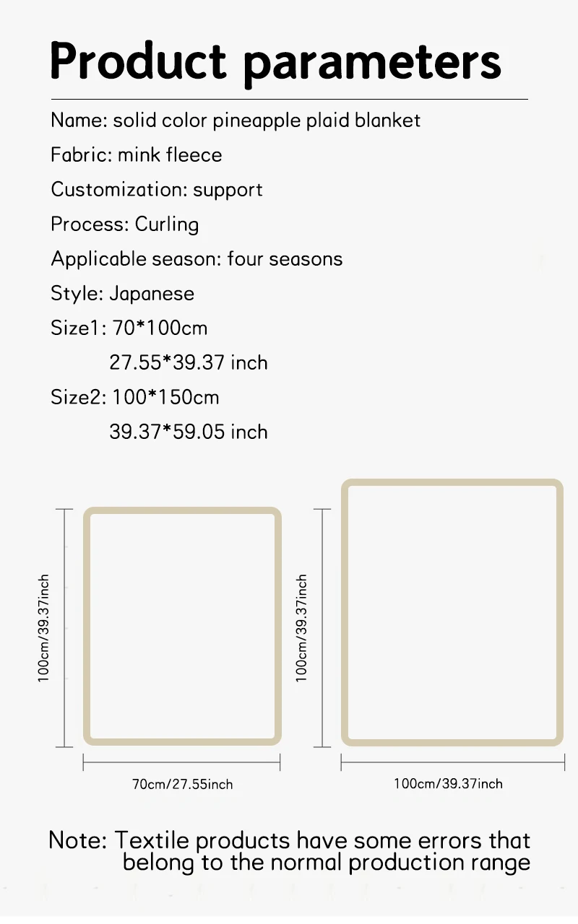Click the 'Note: Textile products' disclaimer text

290,851
